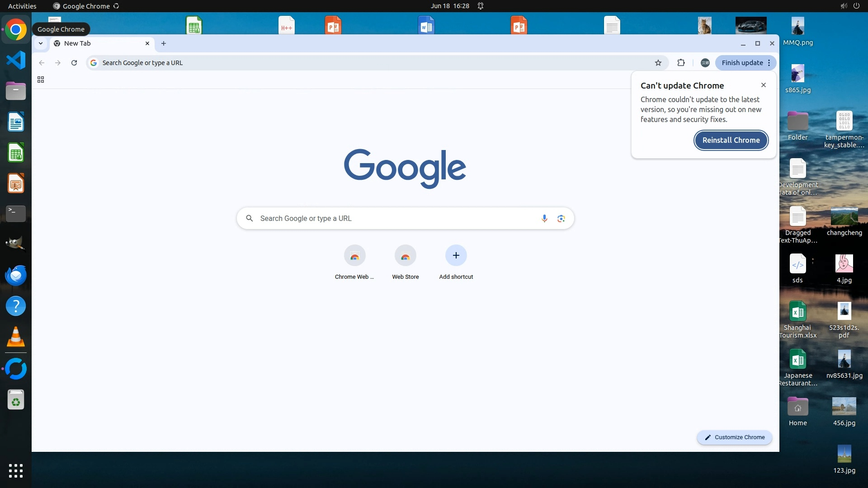This screenshot has height=488, width=868.
Task: Open the Customize Chrome panel
Action: tap(734, 437)
